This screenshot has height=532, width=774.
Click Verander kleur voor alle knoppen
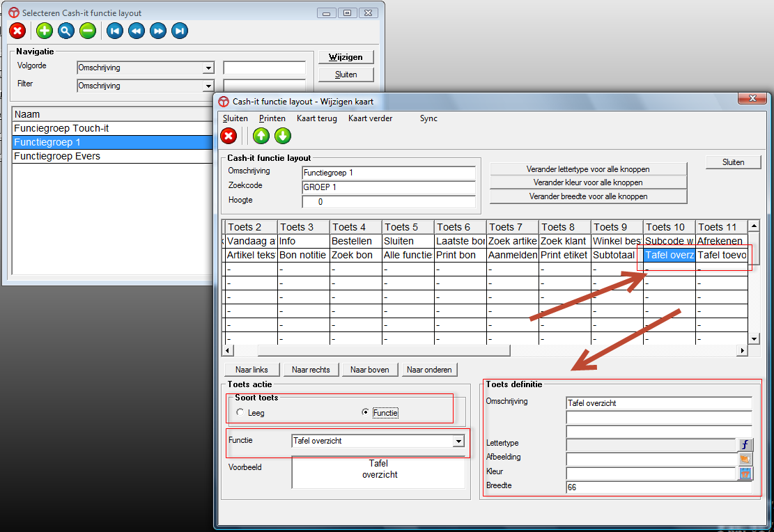(588, 182)
